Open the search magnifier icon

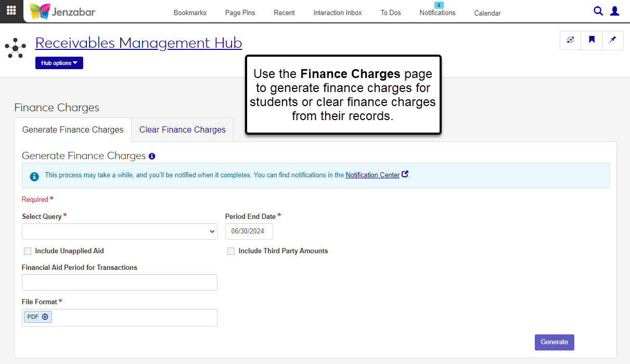click(x=598, y=11)
